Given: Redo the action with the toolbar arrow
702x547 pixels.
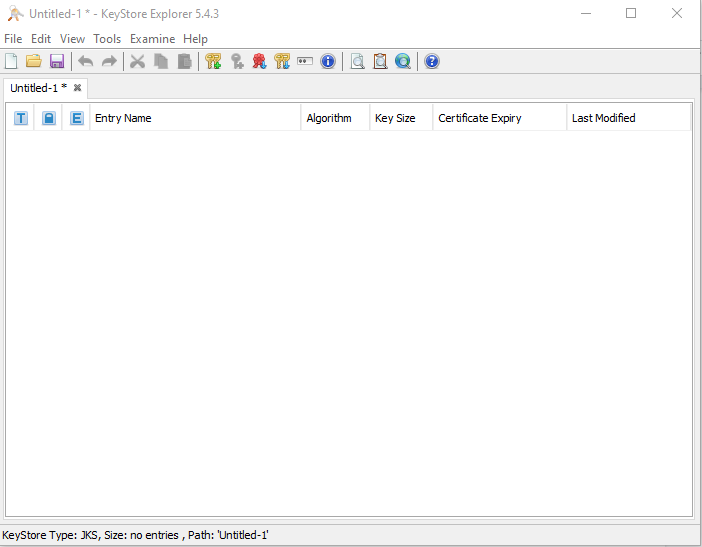Looking at the screenshot, I should click(x=109, y=61).
